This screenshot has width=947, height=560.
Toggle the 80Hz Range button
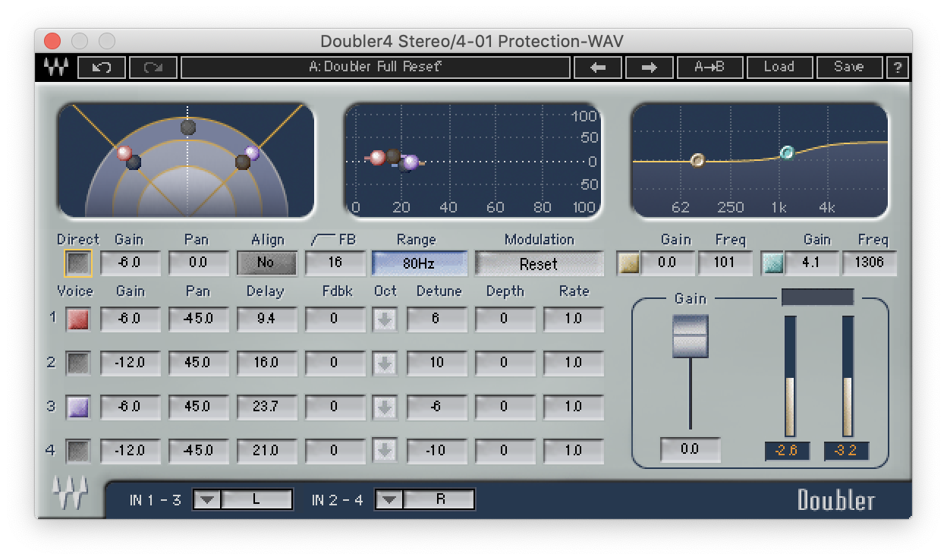pos(419,264)
